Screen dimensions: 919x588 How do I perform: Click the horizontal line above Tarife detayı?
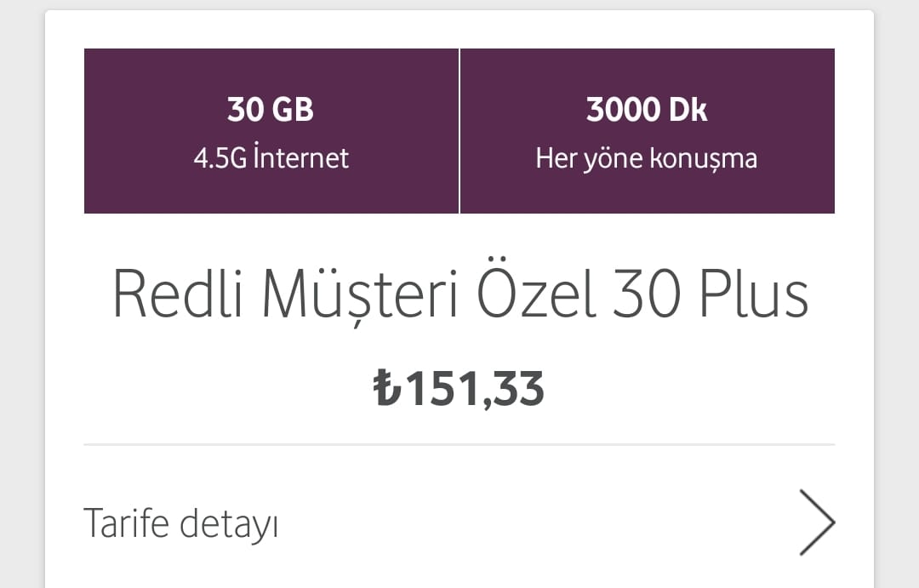(x=459, y=444)
